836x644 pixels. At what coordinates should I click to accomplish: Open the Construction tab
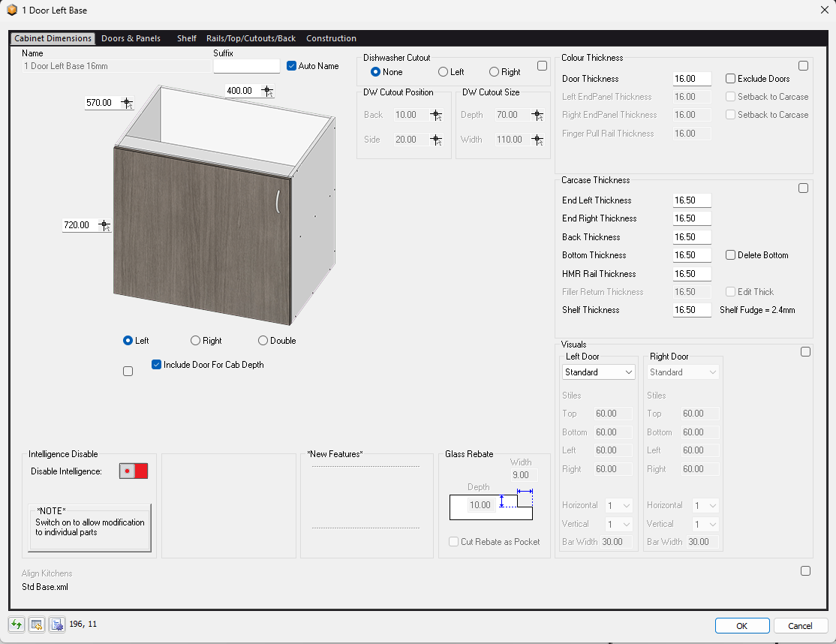point(331,38)
